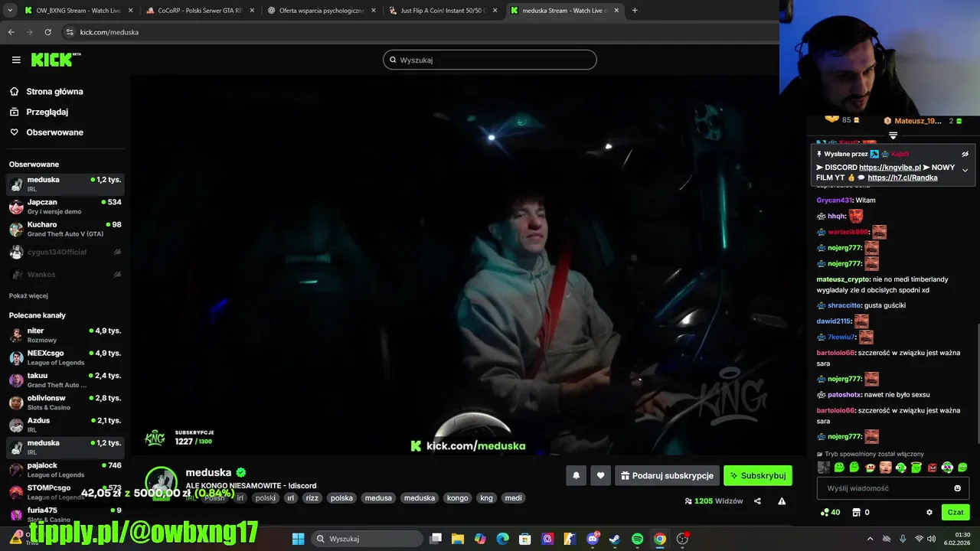Click the green Czat send button

(955, 512)
